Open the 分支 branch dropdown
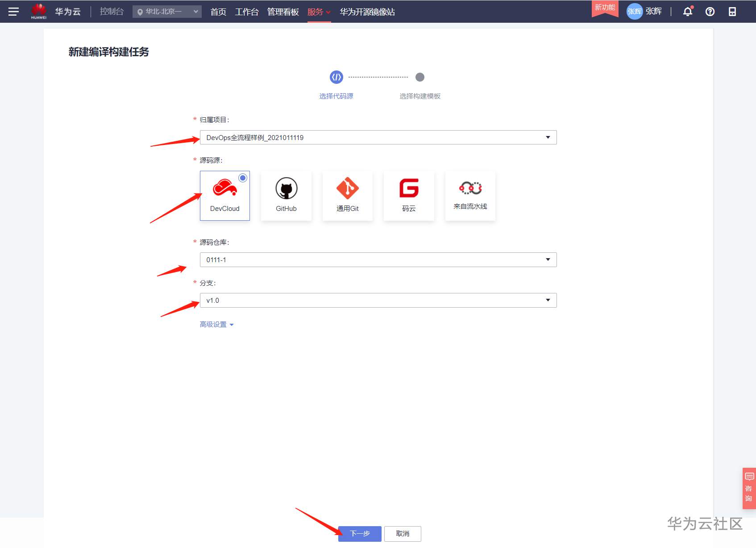This screenshot has height=548, width=756. [x=378, y=300]
